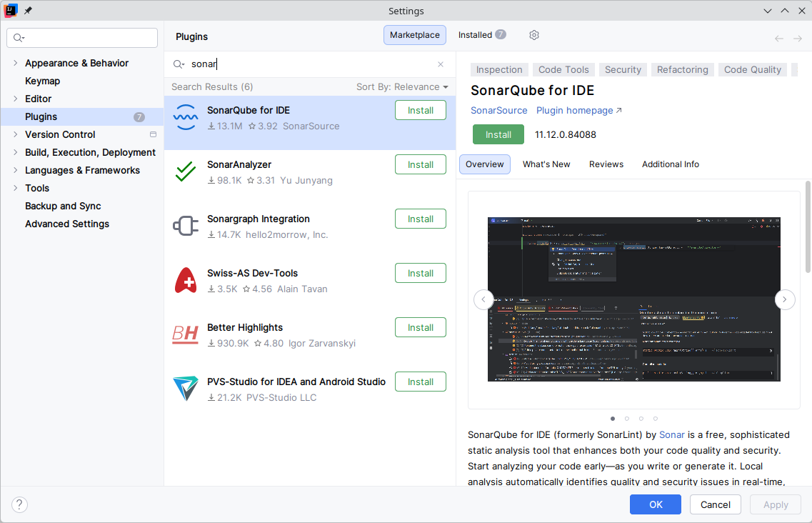Screen dimensions: 812x523
Task: Click the SonarAnalyzer green checkmark icon
Action: point(186,171)
